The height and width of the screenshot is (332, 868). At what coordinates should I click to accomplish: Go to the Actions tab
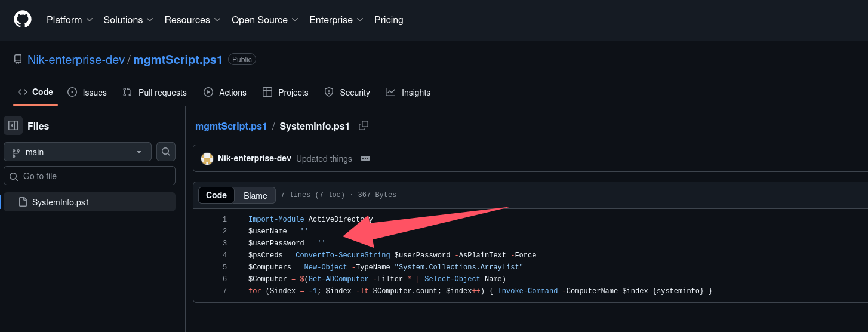[225, 93]
